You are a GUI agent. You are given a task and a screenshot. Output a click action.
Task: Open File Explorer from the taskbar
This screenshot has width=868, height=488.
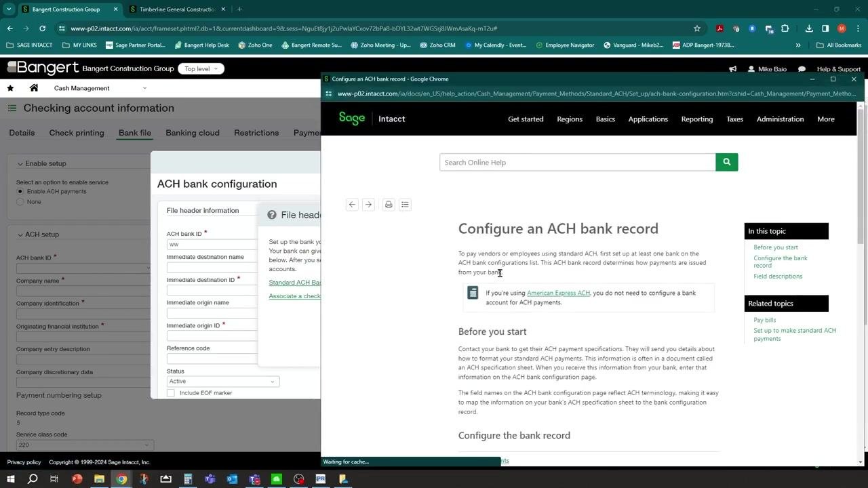99,479
